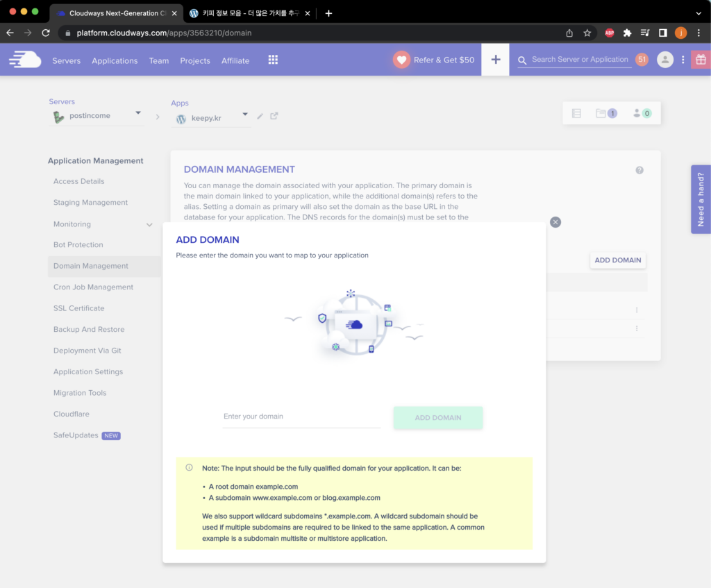Click the Domain Management help question icon
Viewport: 711px width, 588px height.
(x=639, y=170)
